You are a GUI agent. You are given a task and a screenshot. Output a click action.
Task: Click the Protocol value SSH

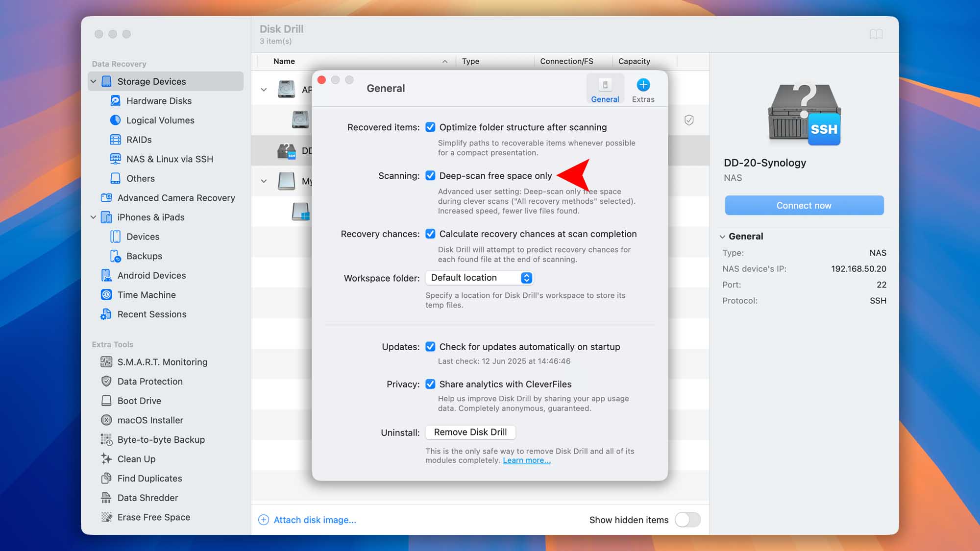[878, 301]
